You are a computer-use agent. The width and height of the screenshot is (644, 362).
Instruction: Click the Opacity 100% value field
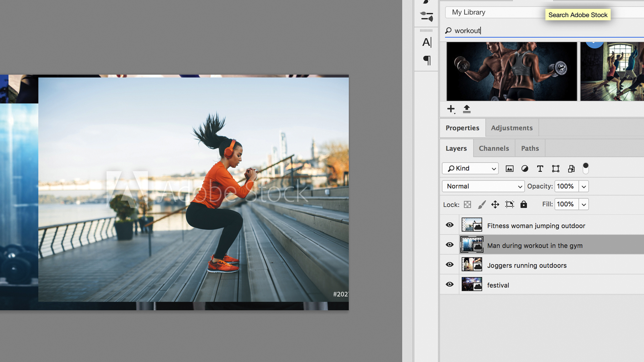coord(566,186)
